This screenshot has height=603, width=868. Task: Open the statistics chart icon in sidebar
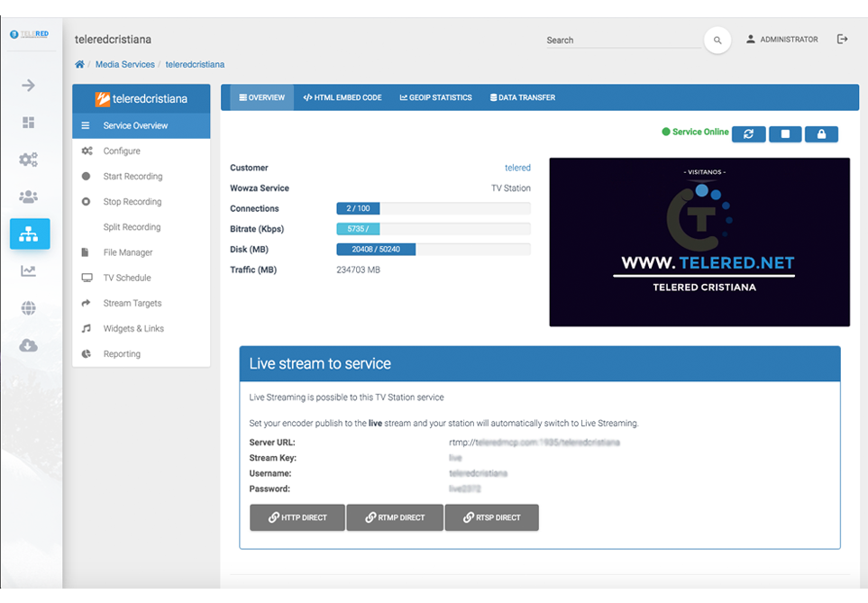pyautogui.click(x=28, y=270)
